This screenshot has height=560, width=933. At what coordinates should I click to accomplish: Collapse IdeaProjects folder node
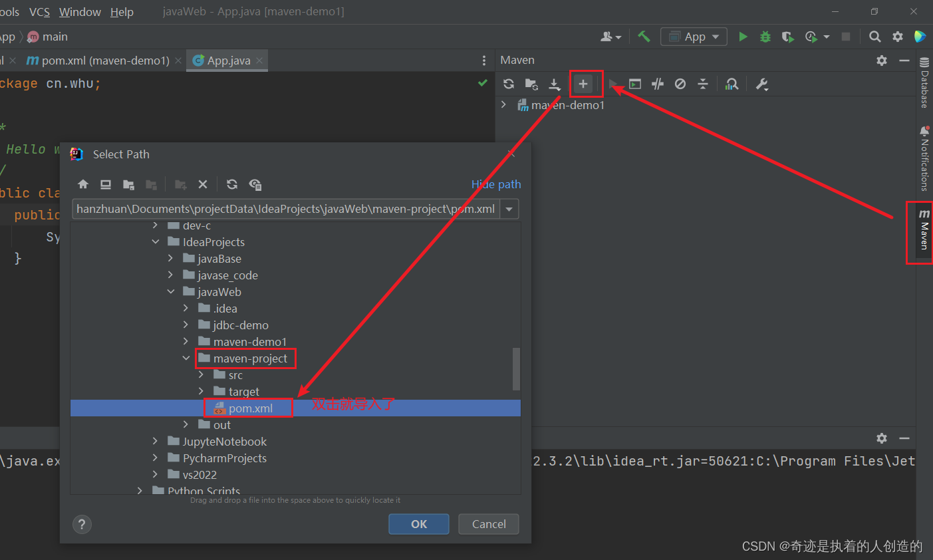click(156, 242)
